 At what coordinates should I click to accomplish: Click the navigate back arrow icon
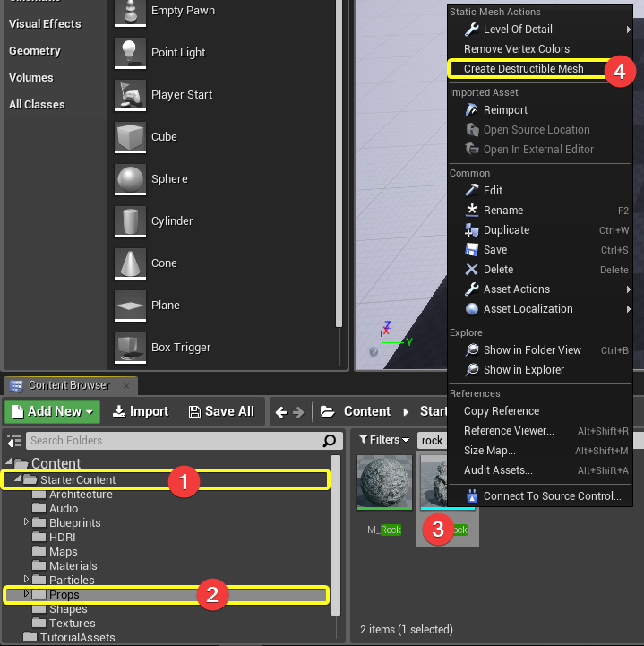(x=281, y=412)
